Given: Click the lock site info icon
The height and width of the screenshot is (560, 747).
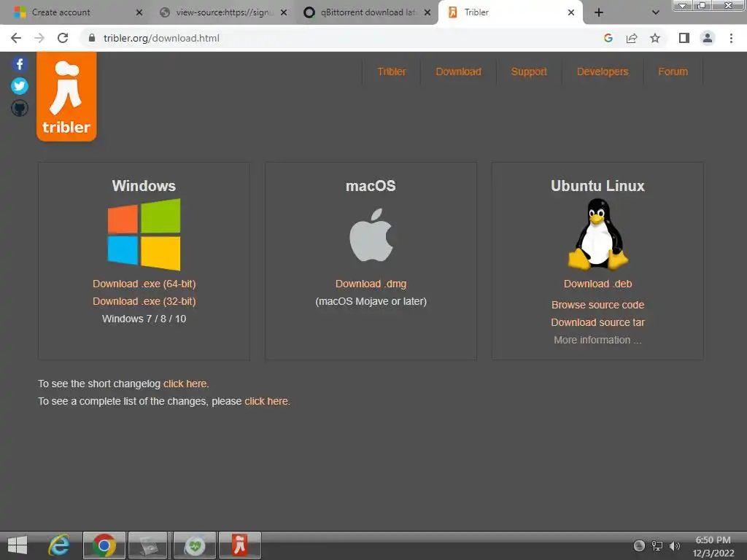Looking at the screenshot, I should click(92, 38).
